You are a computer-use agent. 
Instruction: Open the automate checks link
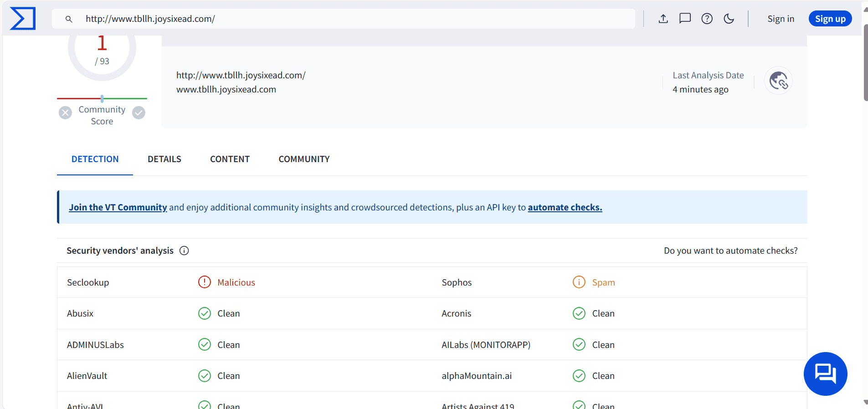click(565, 207)
